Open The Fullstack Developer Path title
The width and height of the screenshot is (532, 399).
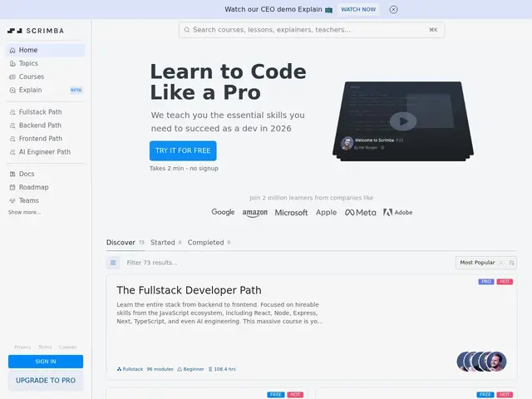point(189,290)
